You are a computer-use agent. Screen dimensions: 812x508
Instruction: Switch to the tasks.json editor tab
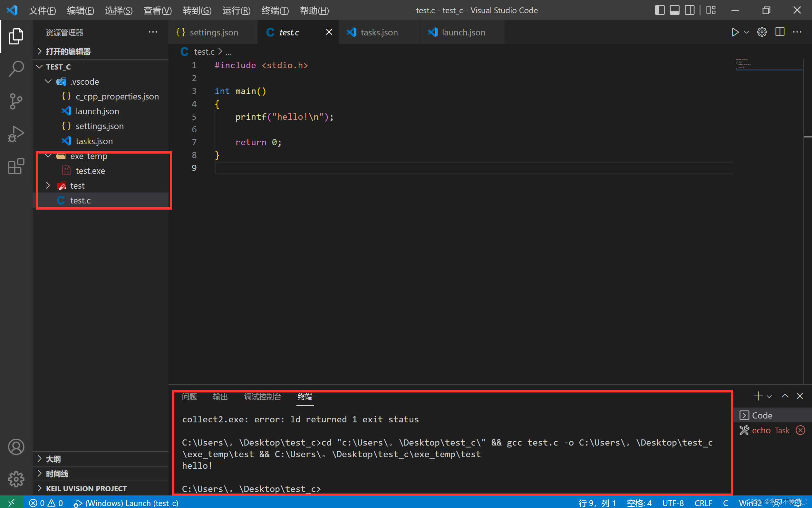tap(379, 32)
